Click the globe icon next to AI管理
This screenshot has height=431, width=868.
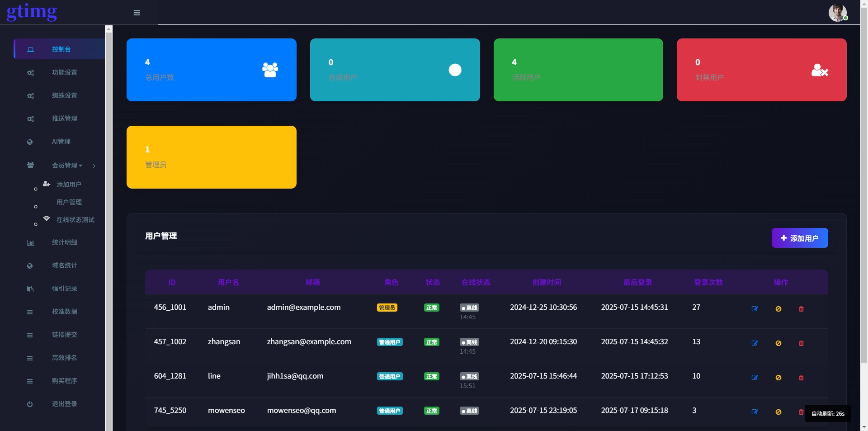click(30, 142)
